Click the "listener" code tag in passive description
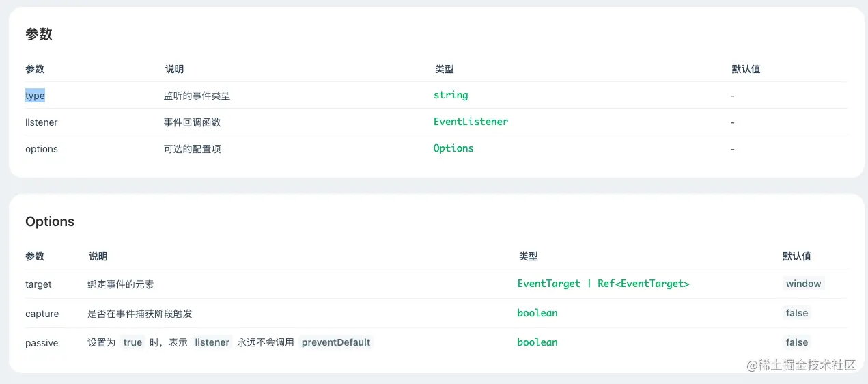The image size is (868, 384). 212,342
